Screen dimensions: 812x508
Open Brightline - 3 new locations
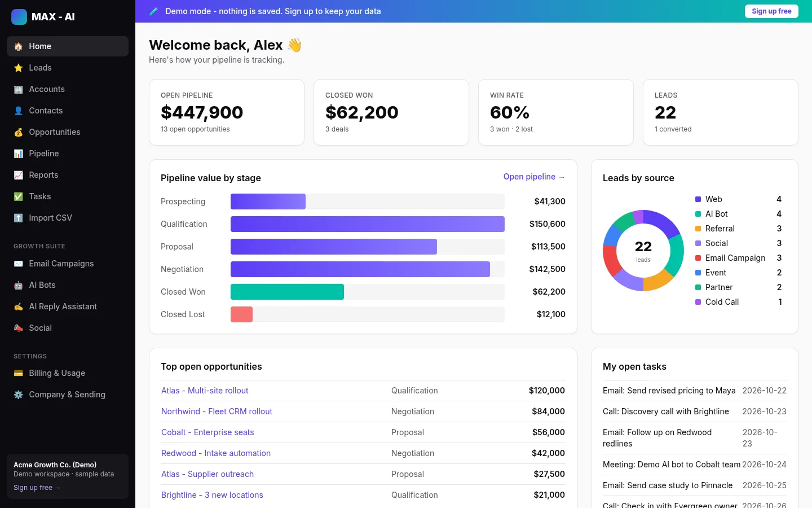point(212,495)
